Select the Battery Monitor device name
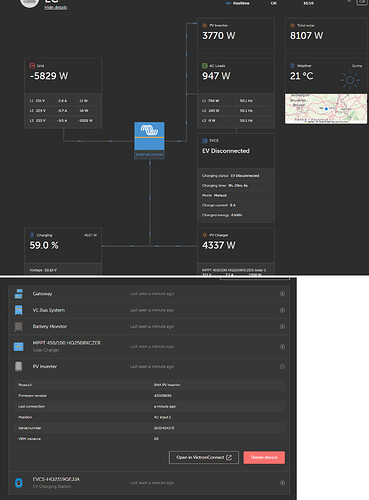This screenshot has height=500, width=369. click(x=50, y=327)
